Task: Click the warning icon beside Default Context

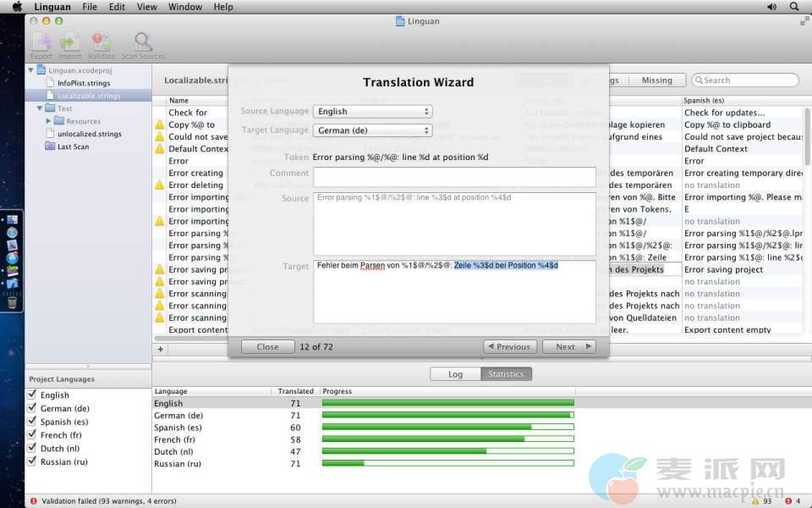Action: coord(159,149)
